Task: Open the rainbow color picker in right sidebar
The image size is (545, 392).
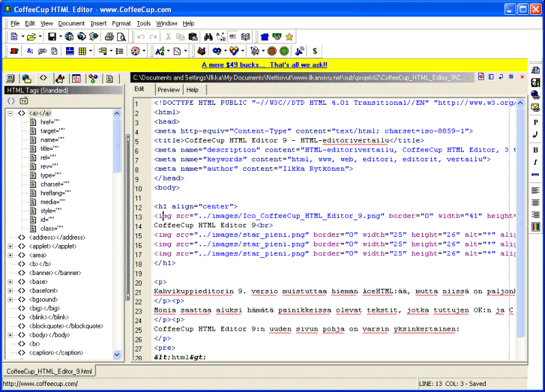Action: [535, 227]
